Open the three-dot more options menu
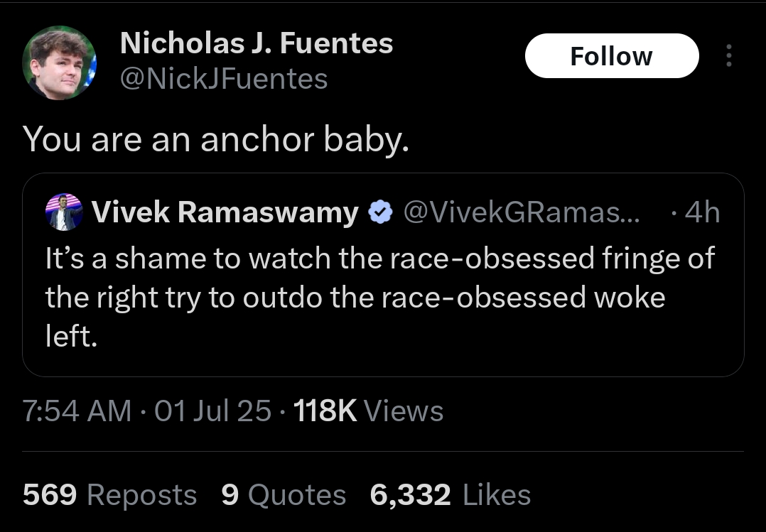766x532 pixels. click(x=728, y=55)
